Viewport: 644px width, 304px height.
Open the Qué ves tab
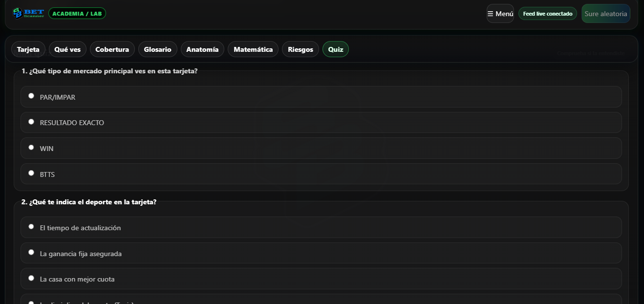pyautogui.click(x=67, y=49)
